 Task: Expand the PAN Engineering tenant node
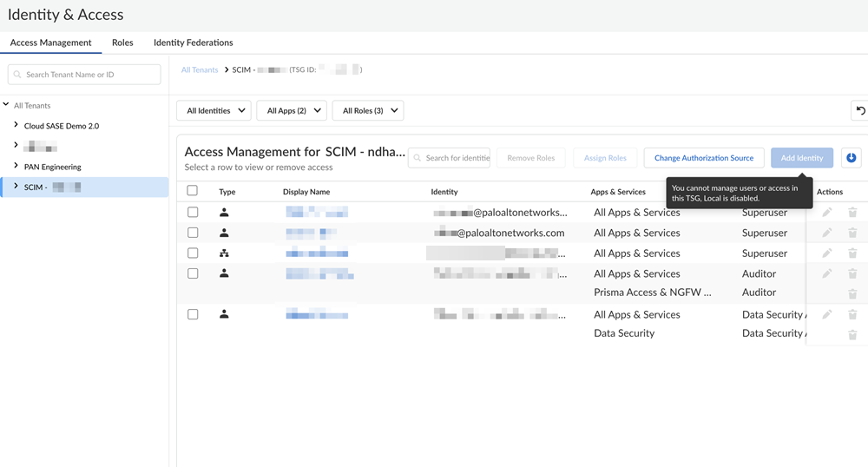click(16, 166)
